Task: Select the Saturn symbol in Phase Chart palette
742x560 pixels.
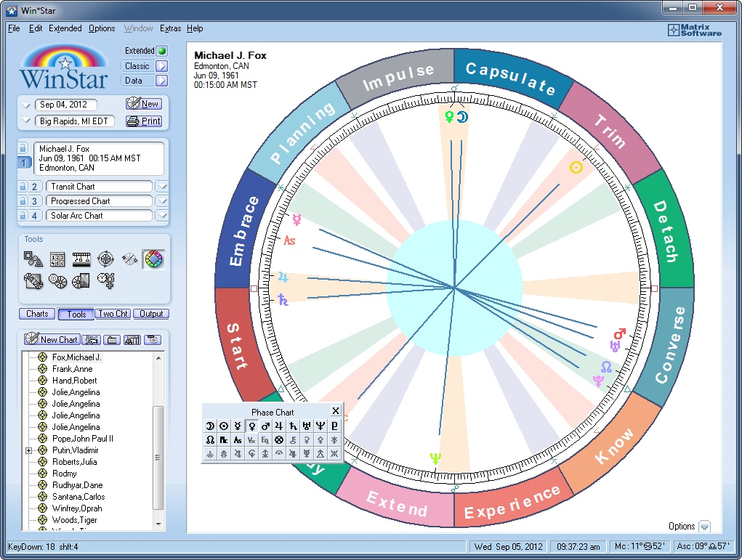Action: [293, 426]
